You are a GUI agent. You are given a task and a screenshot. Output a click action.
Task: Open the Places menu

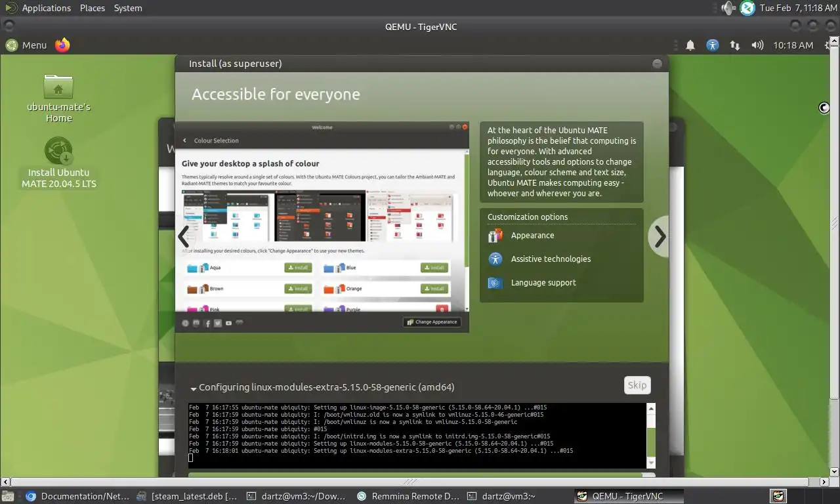(x=93, y=8)
